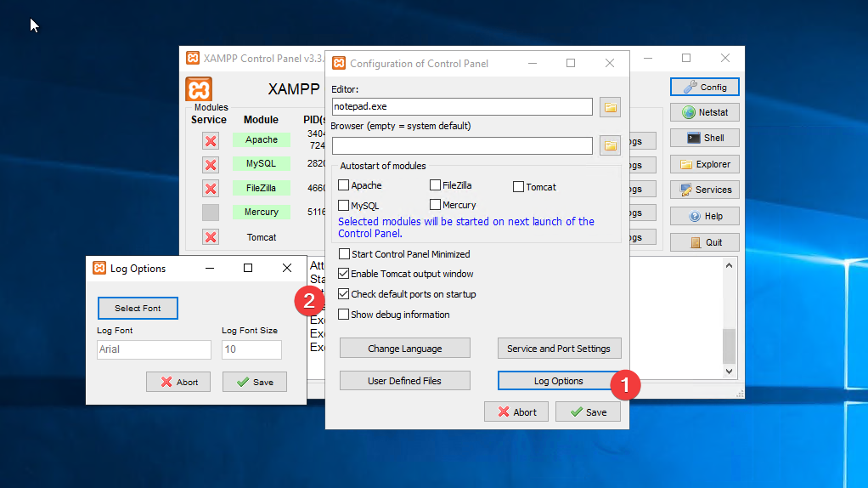Screen dimensions: 868x488
Task: Open Config from XAMPP Control Panel
Action: [x=705, y=87]
